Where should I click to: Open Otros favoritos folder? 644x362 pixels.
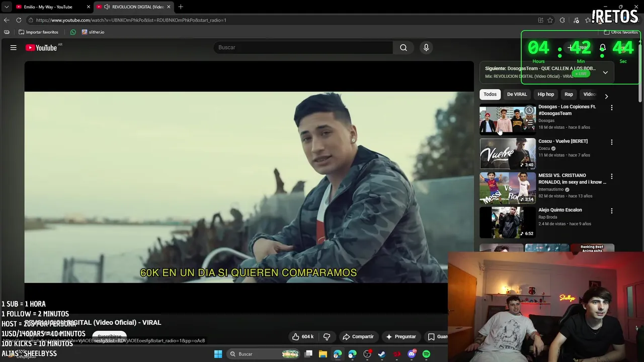coord(621,32)
